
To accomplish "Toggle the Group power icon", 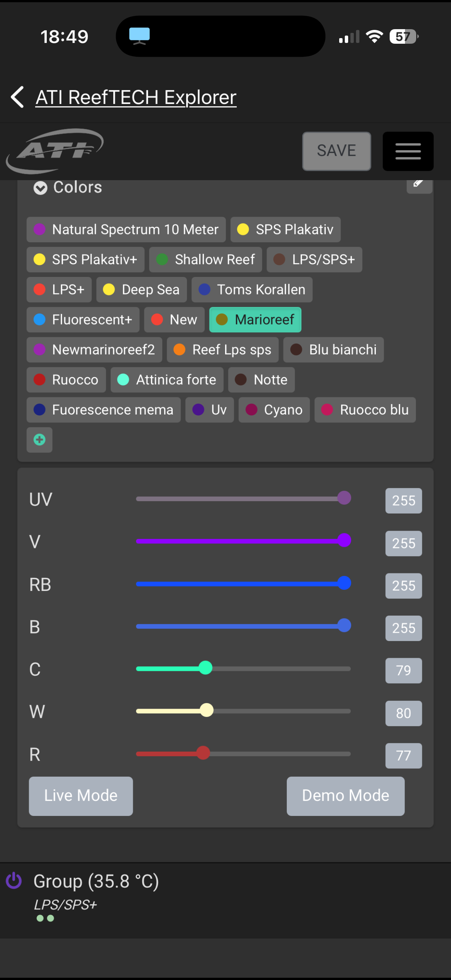I will click(x=14, y=880).
